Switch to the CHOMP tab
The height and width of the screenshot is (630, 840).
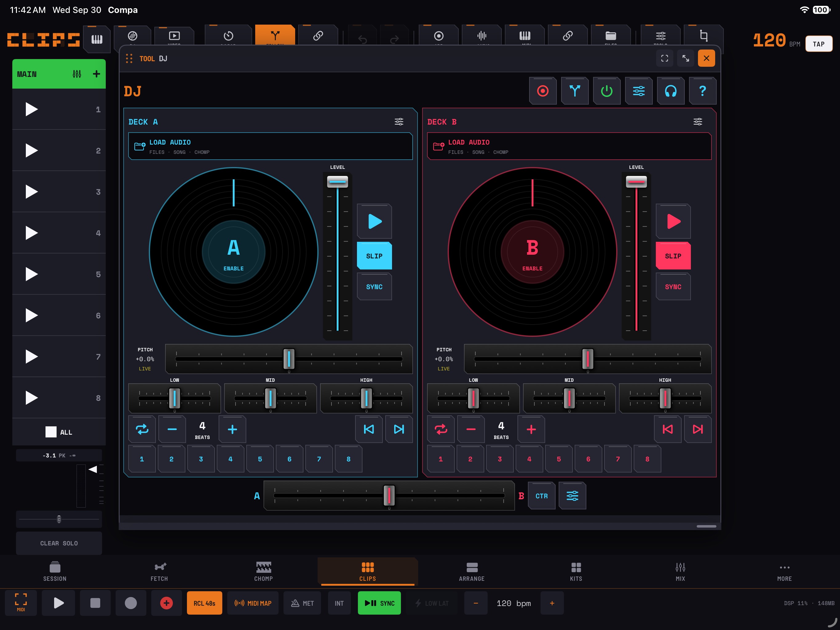[263, 572]
